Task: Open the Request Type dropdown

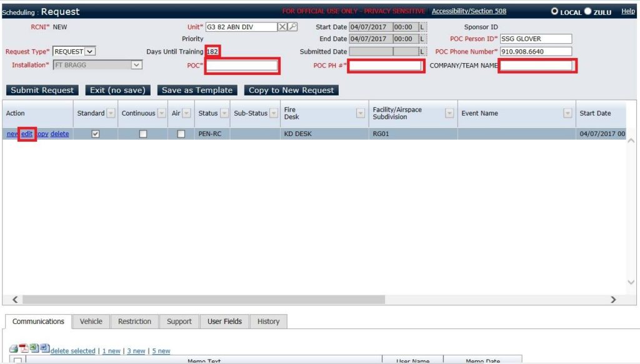Action: click(x=91, y=51)
